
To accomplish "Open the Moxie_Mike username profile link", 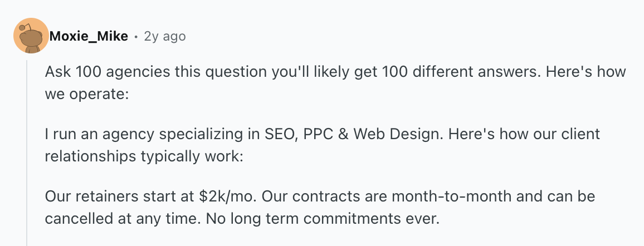I will tap(89, 37).
